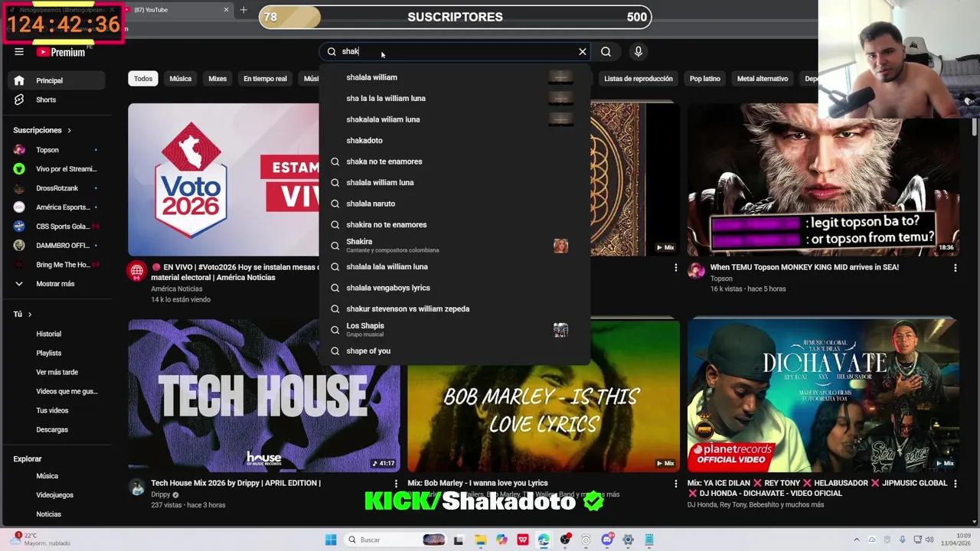Open more options for Tech House Mix
Viewport: 980px width, 551px height.
(x=396, y=484)
